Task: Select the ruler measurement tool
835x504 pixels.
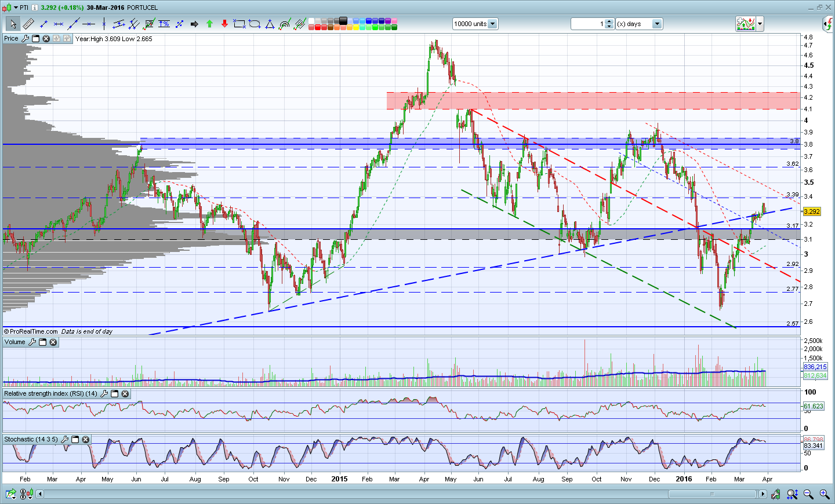Action: point(28,24)
